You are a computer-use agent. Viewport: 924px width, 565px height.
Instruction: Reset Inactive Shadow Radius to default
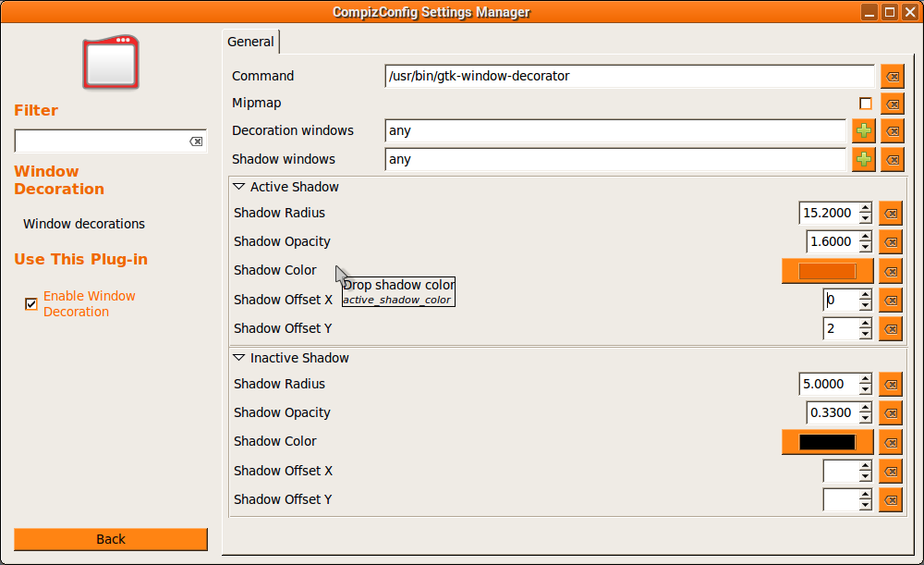(891, 384)
